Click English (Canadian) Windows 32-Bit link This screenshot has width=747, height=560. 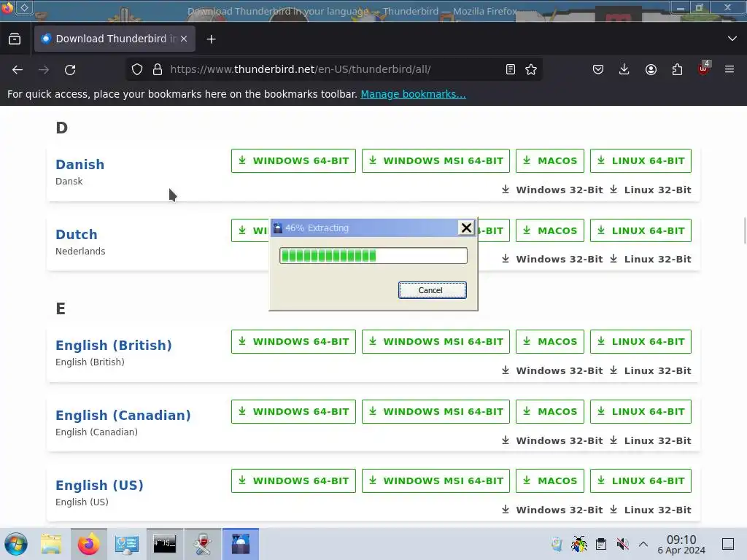pyautogui.click(x=552, y=440)
